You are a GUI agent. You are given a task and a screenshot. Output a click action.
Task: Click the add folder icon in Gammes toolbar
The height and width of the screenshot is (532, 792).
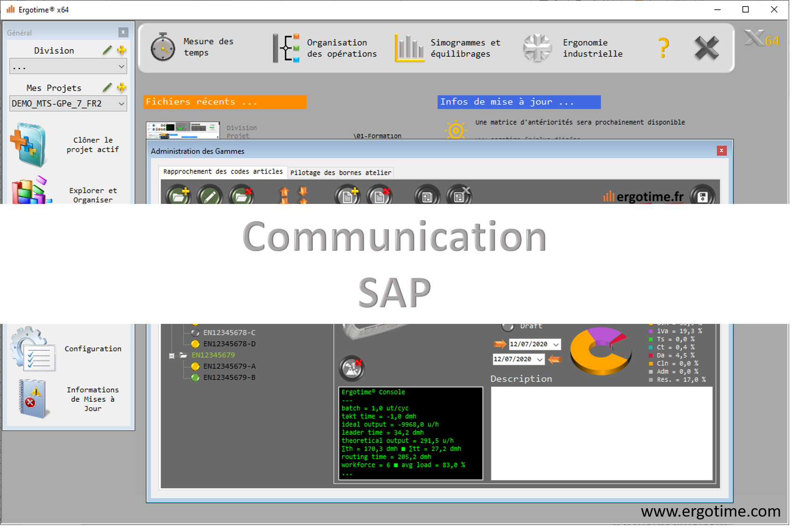tap(178, 196)
